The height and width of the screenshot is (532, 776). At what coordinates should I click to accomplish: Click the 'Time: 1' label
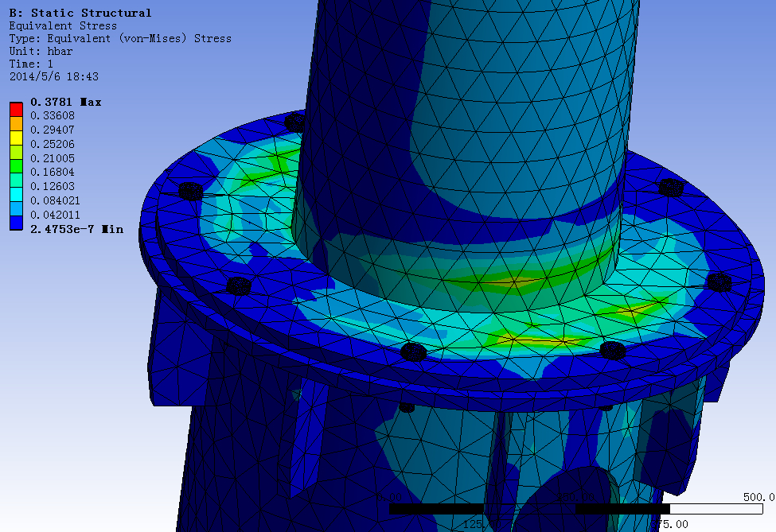click(x=31, y=64)
